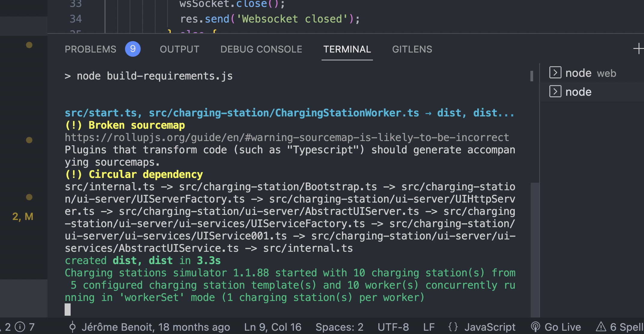Click Ln 9, Col 16 to go to line
This screenshot has width=644, height=334.
272,327
